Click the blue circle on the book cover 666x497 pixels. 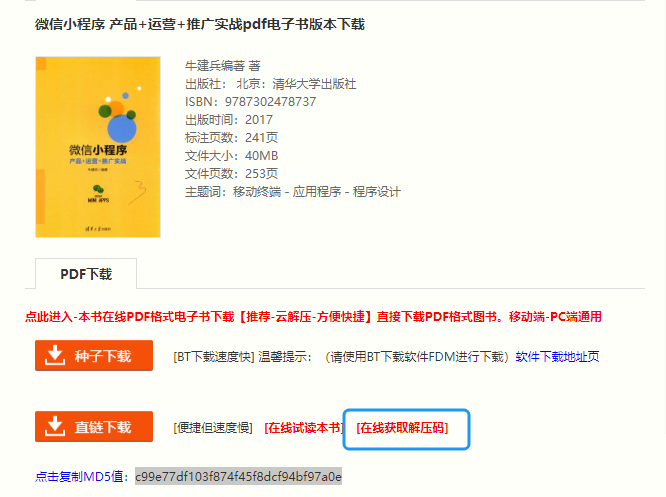pyautogui.click(x=122, y=129)
